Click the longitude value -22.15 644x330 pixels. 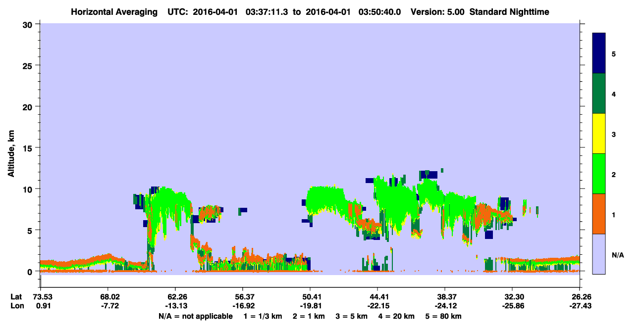coord(377,306)
